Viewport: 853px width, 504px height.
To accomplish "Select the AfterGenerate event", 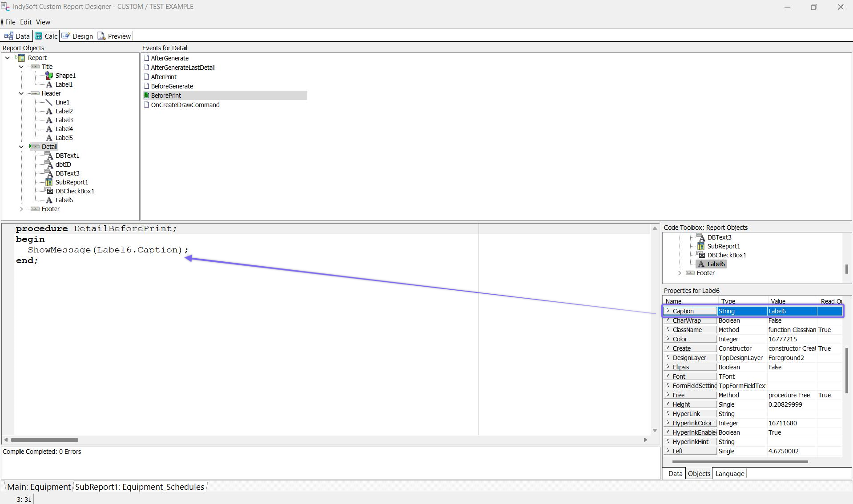I will (x=169, y=58).
